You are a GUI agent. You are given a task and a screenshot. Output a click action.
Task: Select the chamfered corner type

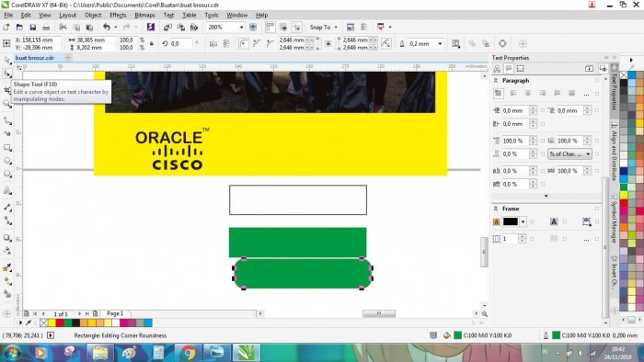270,43
